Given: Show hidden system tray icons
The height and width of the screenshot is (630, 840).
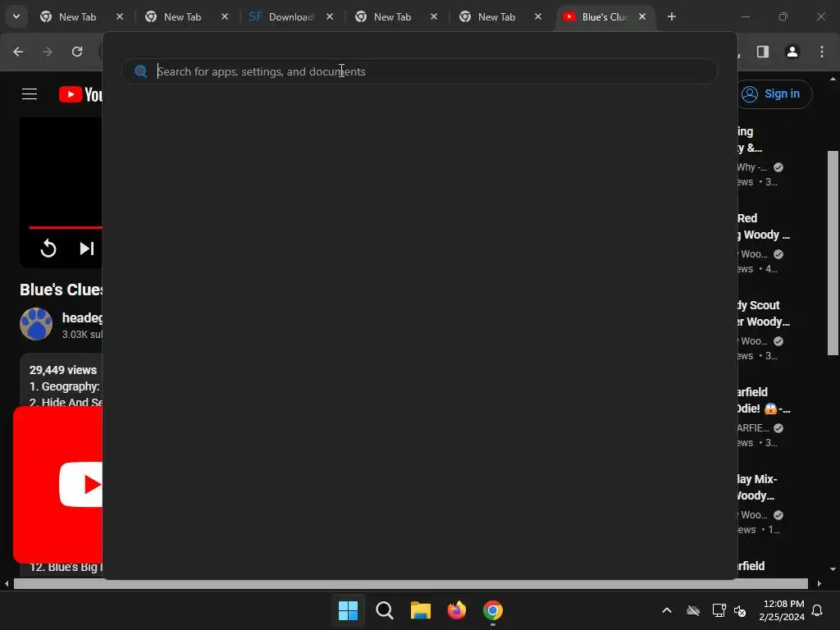Looking at the screenshot, I should pyautogui.click(x=667, y=610).
